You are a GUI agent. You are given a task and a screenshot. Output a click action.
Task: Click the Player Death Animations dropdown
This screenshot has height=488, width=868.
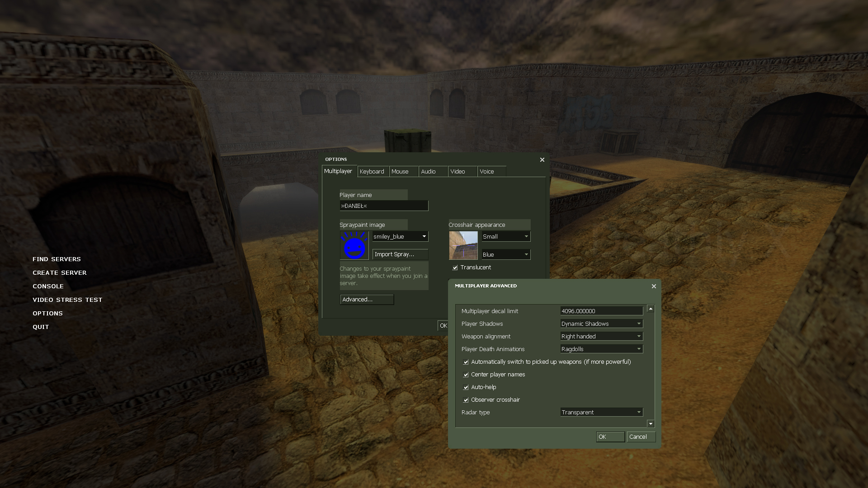(x=599, y=348)
